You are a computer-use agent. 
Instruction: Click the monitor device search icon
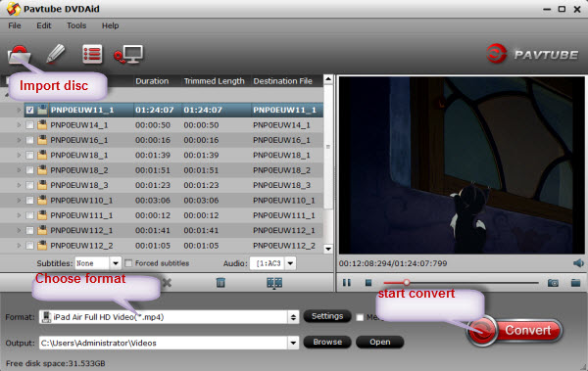tap(128, 55)
